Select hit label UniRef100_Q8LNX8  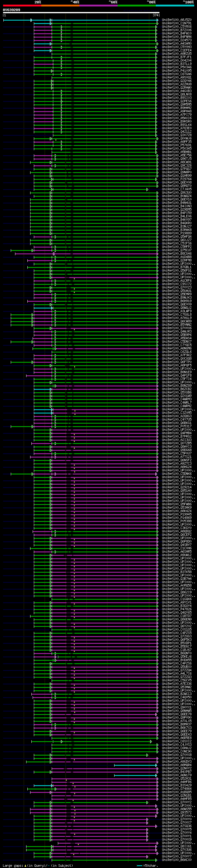click(177, 94)
